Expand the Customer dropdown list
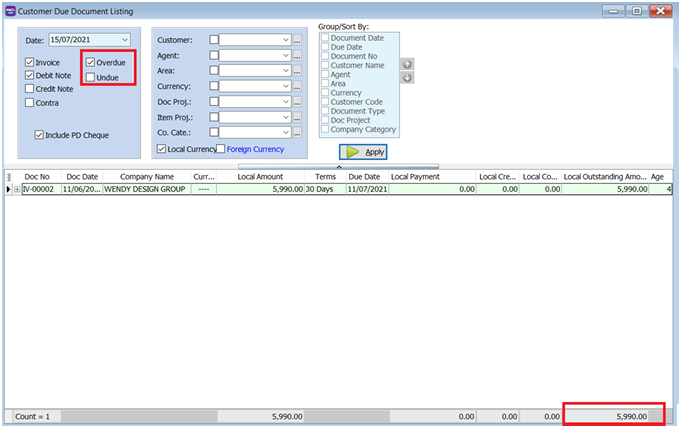 pos(285,40)
